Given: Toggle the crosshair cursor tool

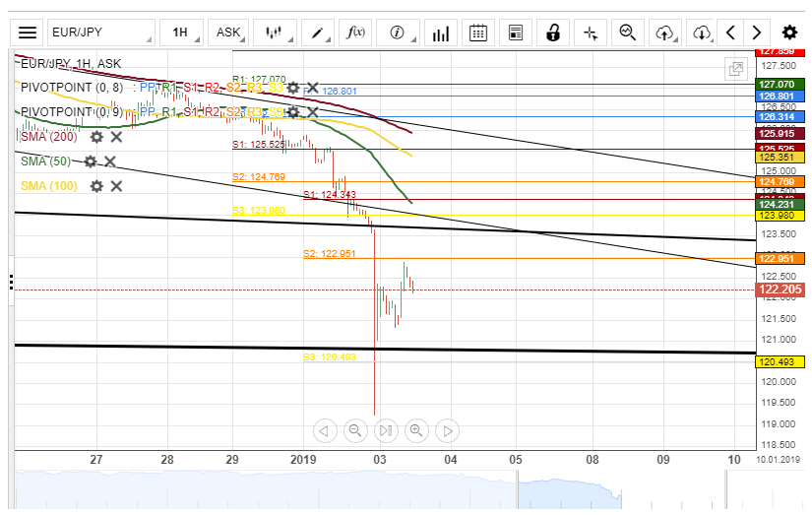Looking at the screenshot, I should pyautogui.click(x=591, y=32).
